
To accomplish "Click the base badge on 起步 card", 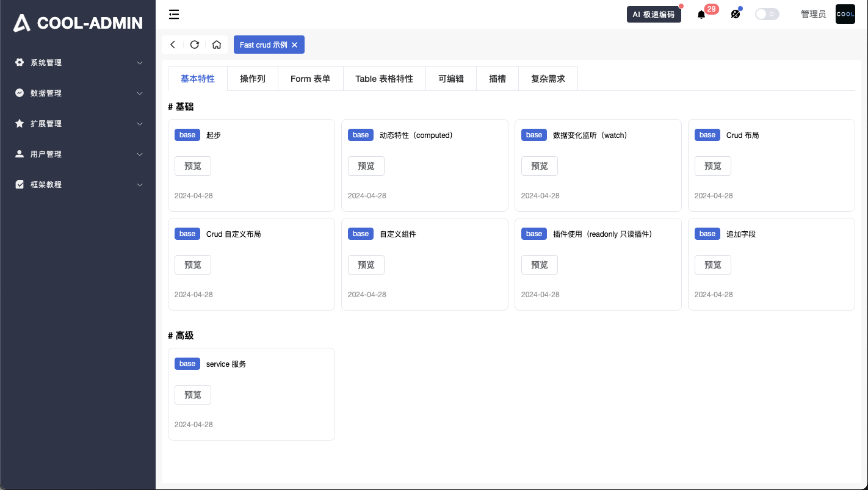I will pyautogui.click(x=187, y=135).
